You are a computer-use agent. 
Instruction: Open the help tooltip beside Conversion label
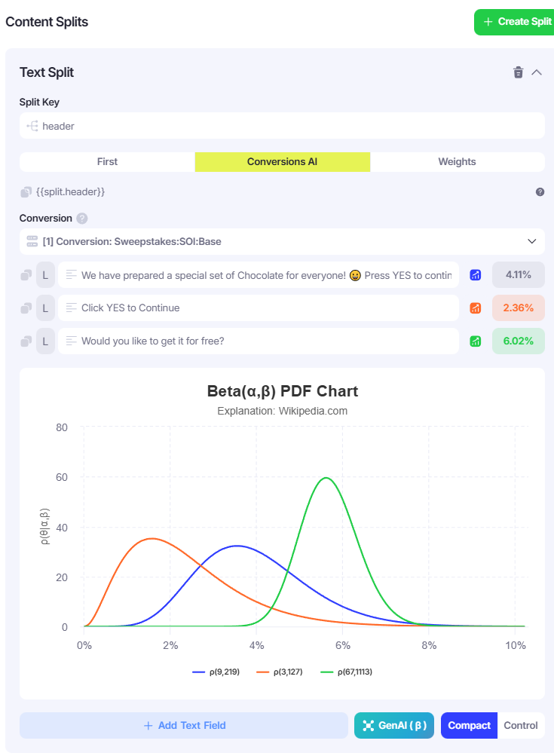[x=82, y=219]
